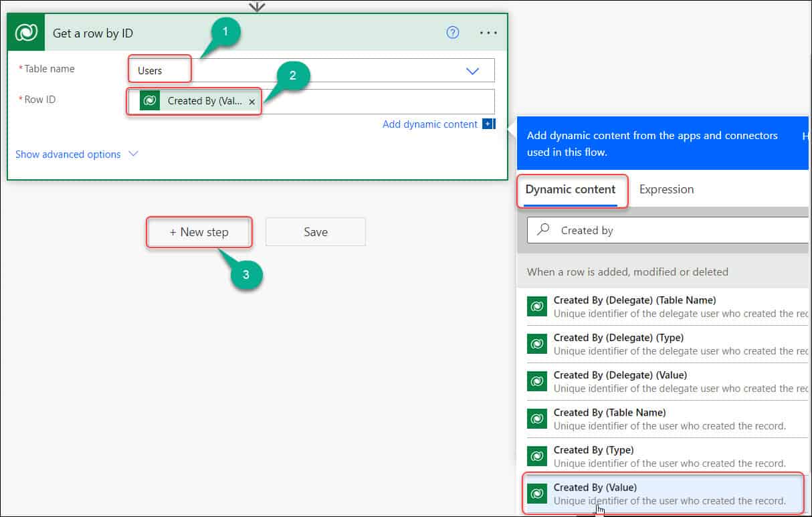The image size is (812, 517).
Task: Select Created By (Delegate) (Type)
Action: 664,344
